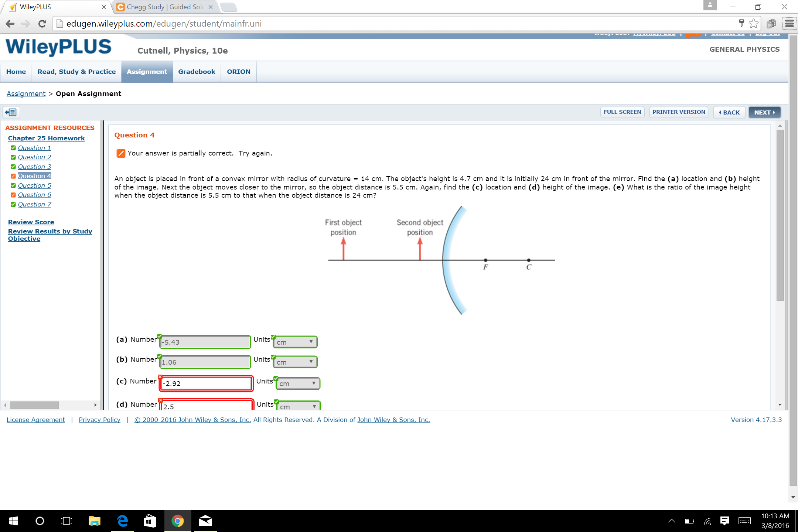Click the Review Score link
The image size is (798, 532).
(31, 222)
